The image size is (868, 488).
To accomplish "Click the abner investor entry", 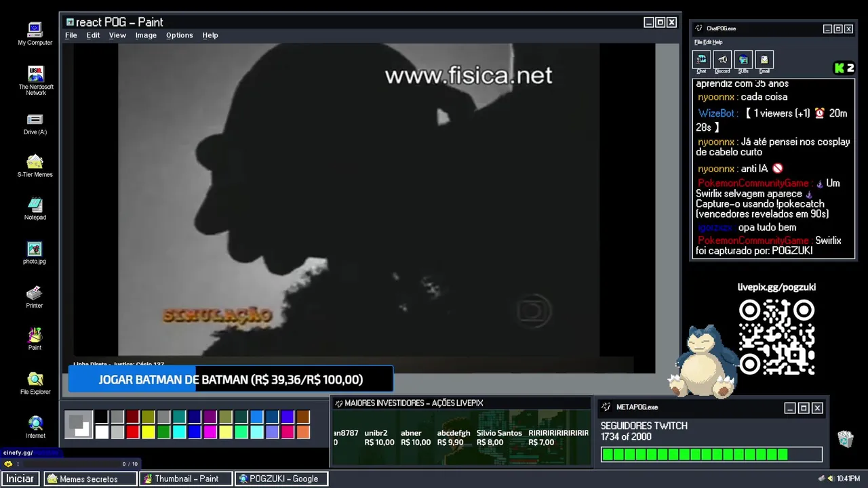I will coord(415,438).
